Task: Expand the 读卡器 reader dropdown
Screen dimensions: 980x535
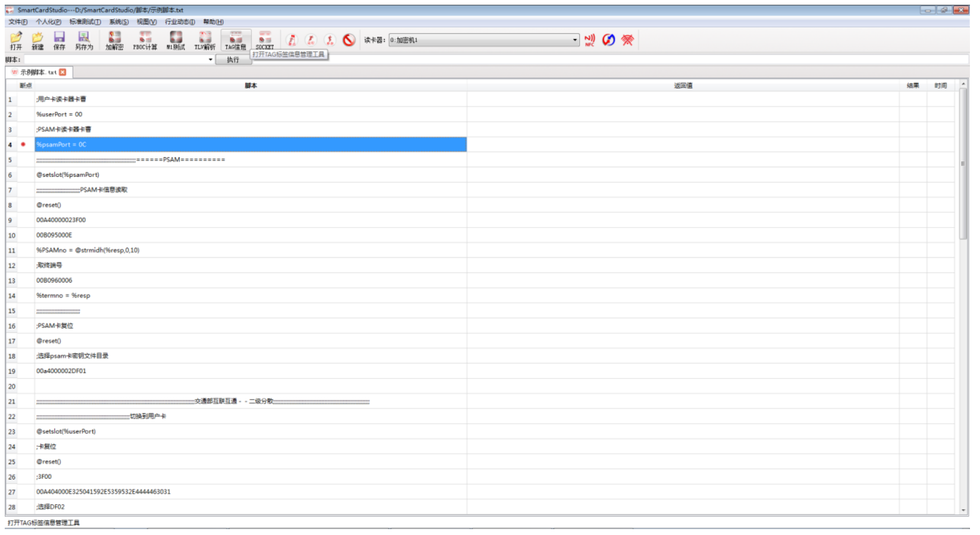Action: click(x=574, y=40)
